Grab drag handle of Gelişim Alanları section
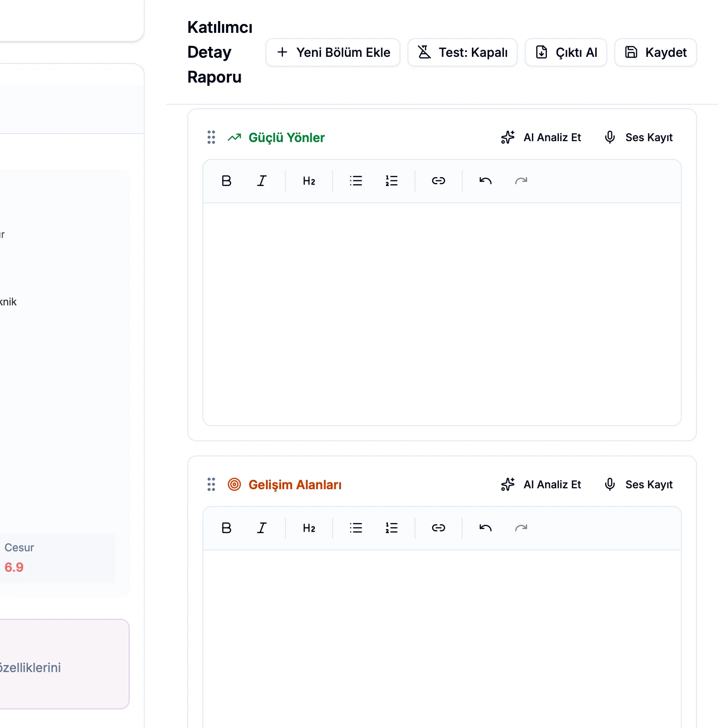 (x=211, y=485)
